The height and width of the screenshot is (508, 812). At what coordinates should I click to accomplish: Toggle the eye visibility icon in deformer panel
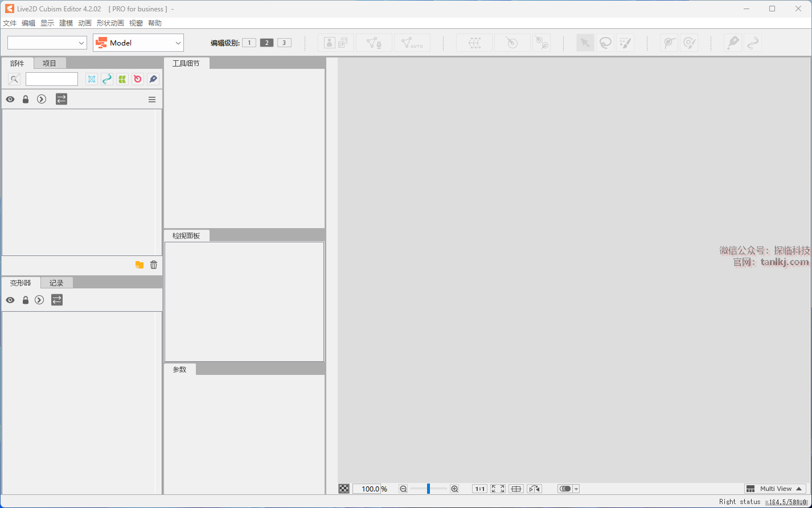pyautogui.click(x=10, y=300)
